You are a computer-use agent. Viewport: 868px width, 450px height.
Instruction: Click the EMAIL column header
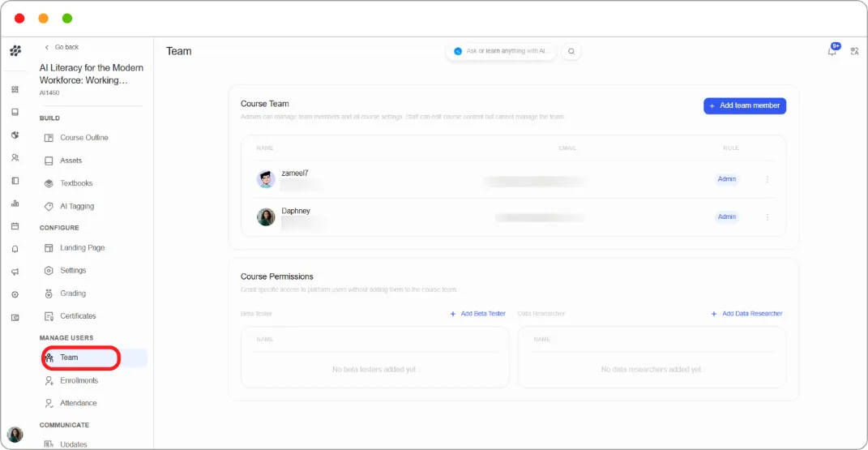pyautogui.click(x=567, y=148)
